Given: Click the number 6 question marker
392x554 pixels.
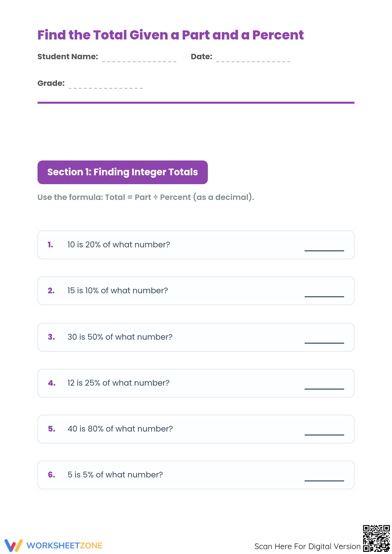Looking at the screenshot, I should (x=51, y=475).
